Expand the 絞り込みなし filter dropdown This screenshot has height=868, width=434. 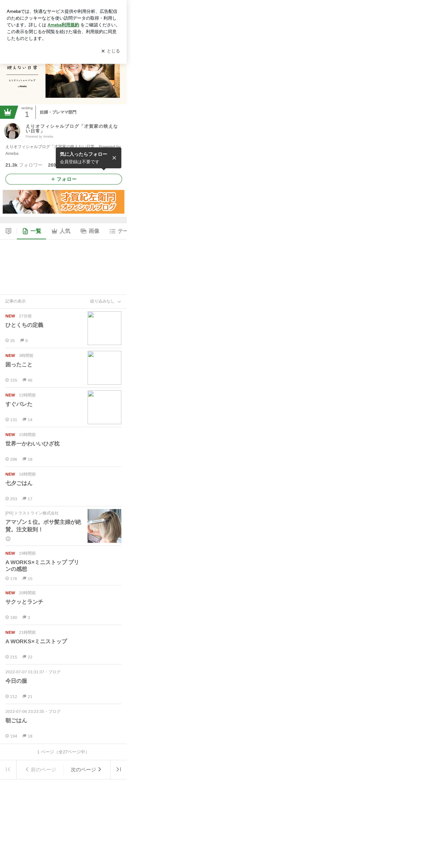pos(105,301)
